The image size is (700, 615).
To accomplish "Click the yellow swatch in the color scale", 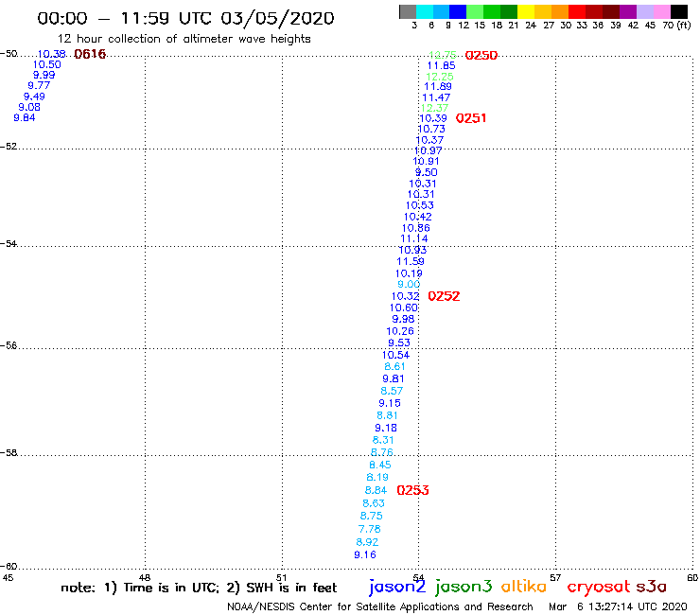I will pyautogui.click(x=526, y=12).
